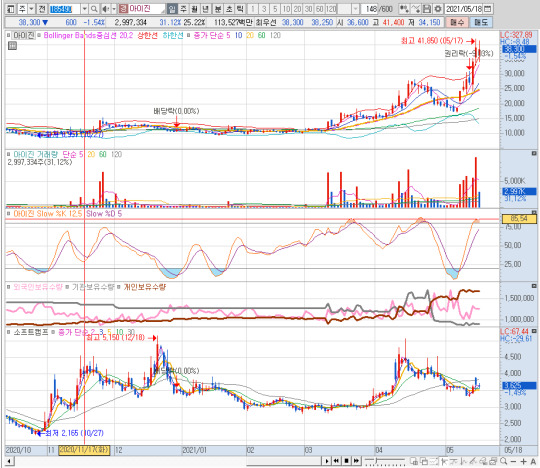Toggle 아이진 price chart legend checkbox
540x468 pixels.
coord(9,35)
